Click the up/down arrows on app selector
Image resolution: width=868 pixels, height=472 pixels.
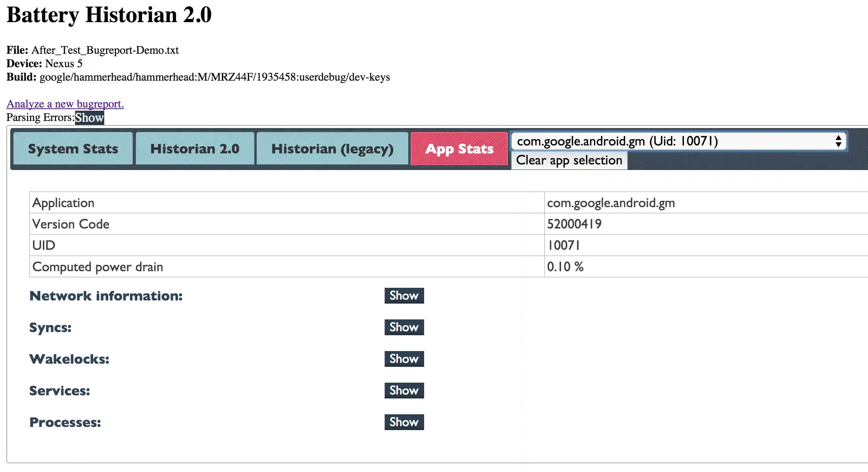point(838,141)
